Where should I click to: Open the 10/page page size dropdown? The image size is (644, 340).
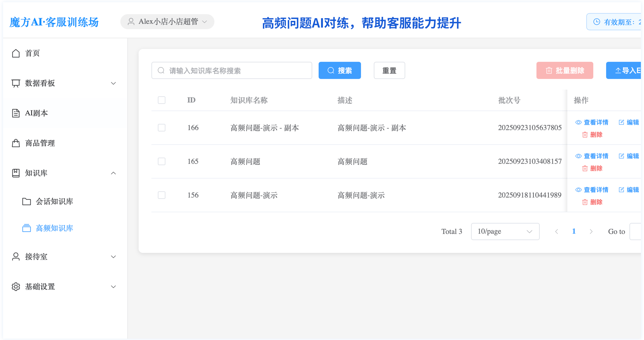[x=505, y=231]
